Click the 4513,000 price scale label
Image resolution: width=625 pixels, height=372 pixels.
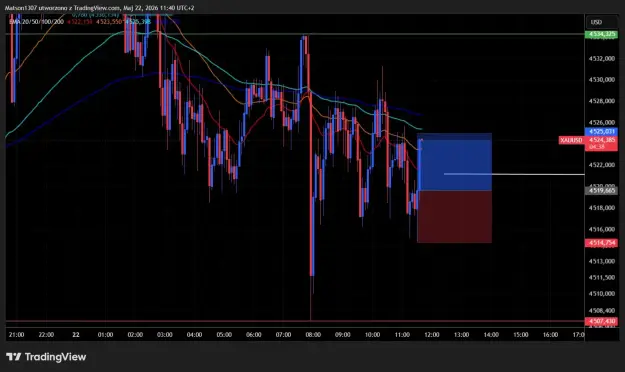(601, 262)
